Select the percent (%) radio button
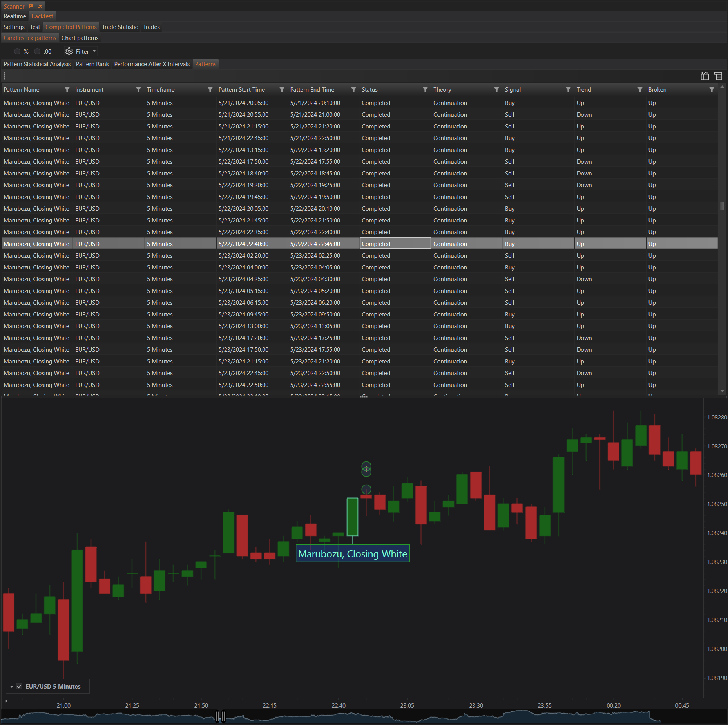Viewport: 728px width, 725px height. point(17,51)
